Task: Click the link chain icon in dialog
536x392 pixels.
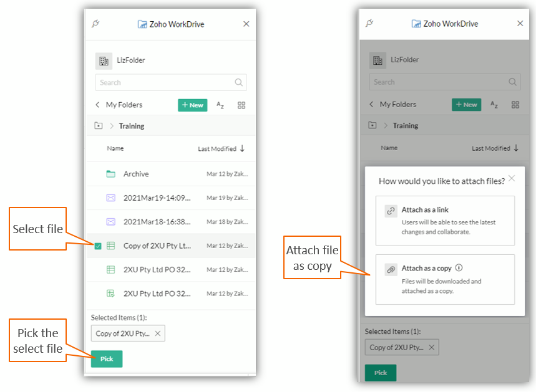Action: point(391,211)
